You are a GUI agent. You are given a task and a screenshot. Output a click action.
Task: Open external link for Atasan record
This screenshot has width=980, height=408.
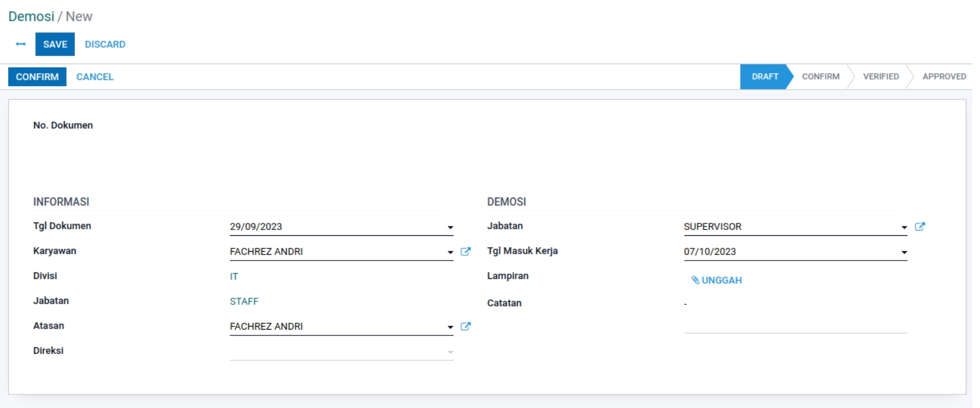pos(465,327)
